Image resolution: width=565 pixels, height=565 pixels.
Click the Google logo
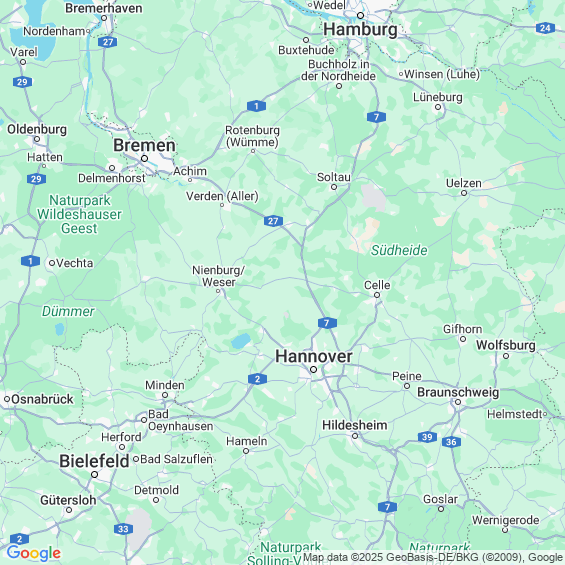tap(34, 553)
